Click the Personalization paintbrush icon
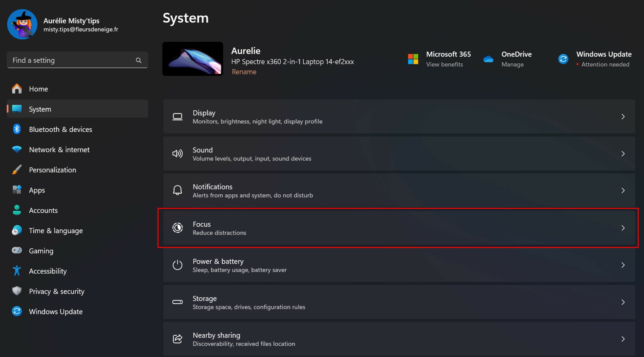 click(17, 170)
